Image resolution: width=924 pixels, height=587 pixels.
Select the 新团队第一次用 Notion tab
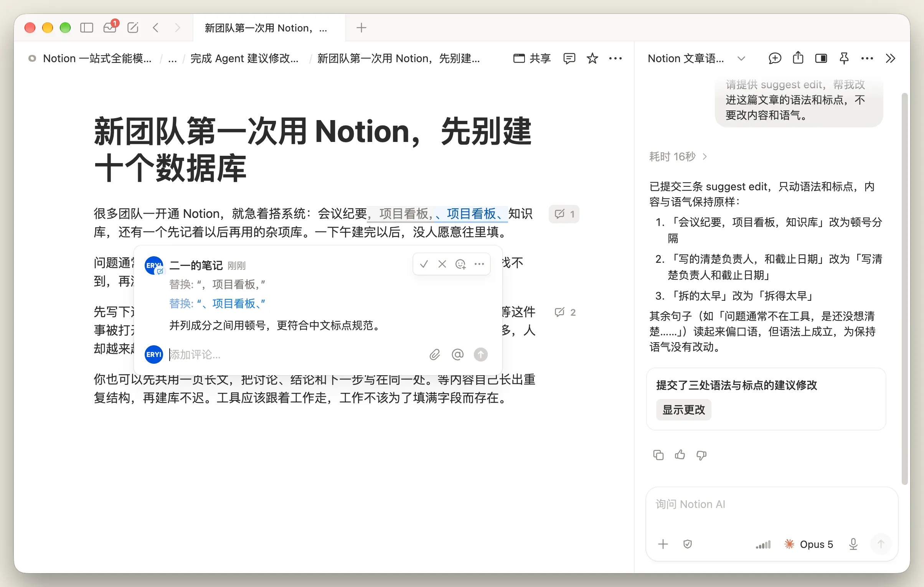[x=269, y=28]
